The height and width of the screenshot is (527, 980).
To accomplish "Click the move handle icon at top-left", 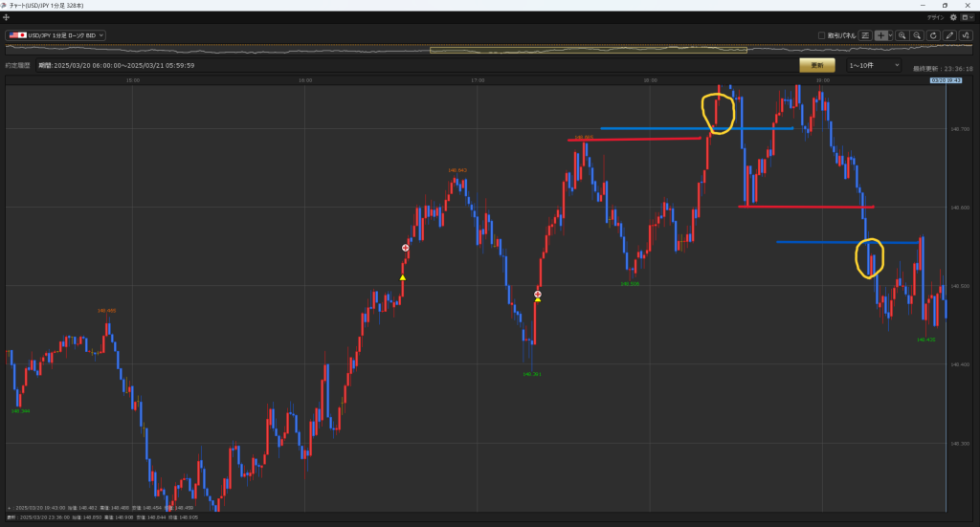I will coord(7,17).
